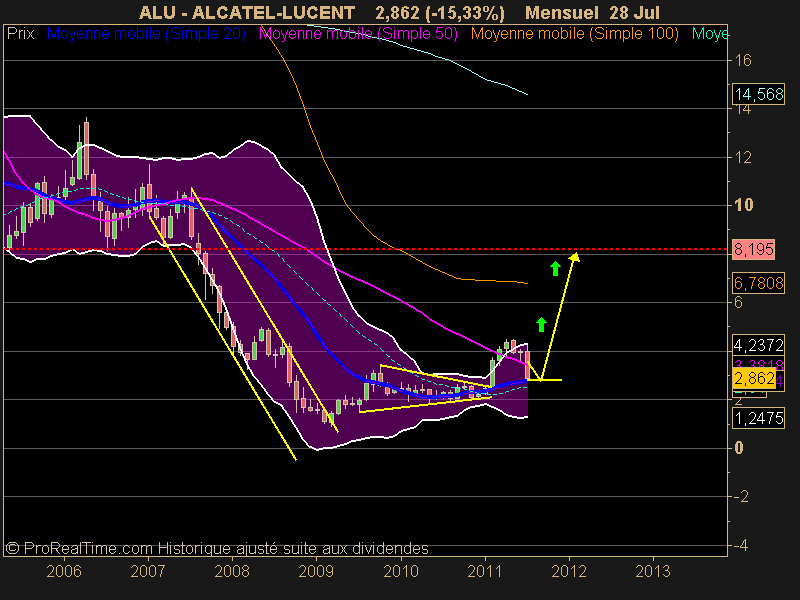Click the bold 10 tick on price axis
This screenshot has height=600, width=800.
[743, 205]
